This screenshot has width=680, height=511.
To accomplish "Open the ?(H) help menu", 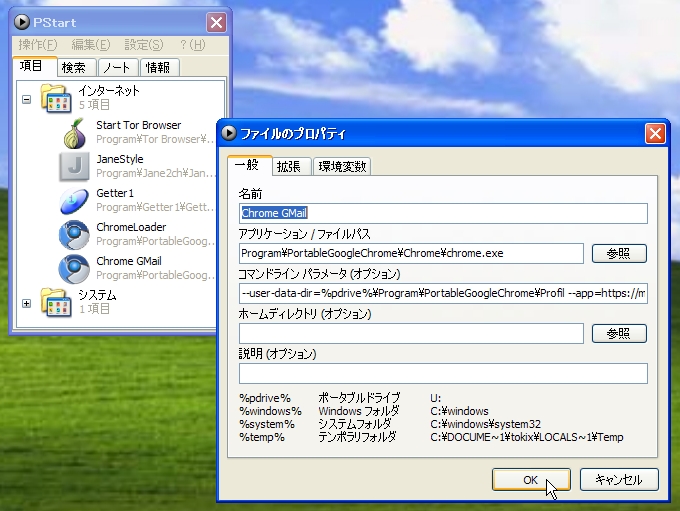I will [192, 45].
